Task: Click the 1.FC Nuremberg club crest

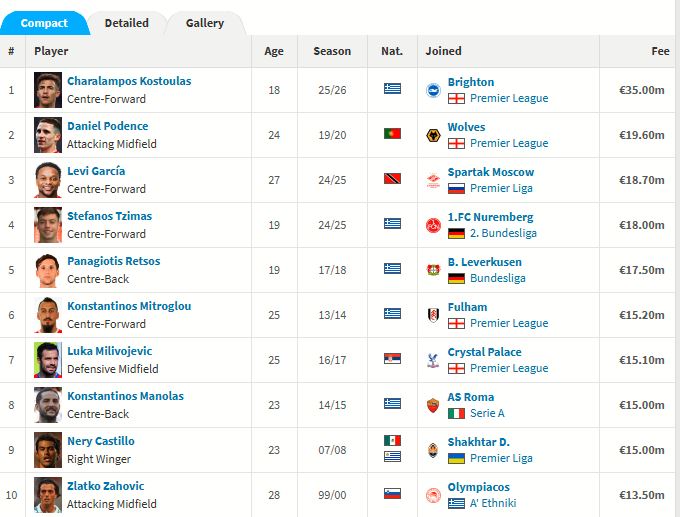Action: 433,226
